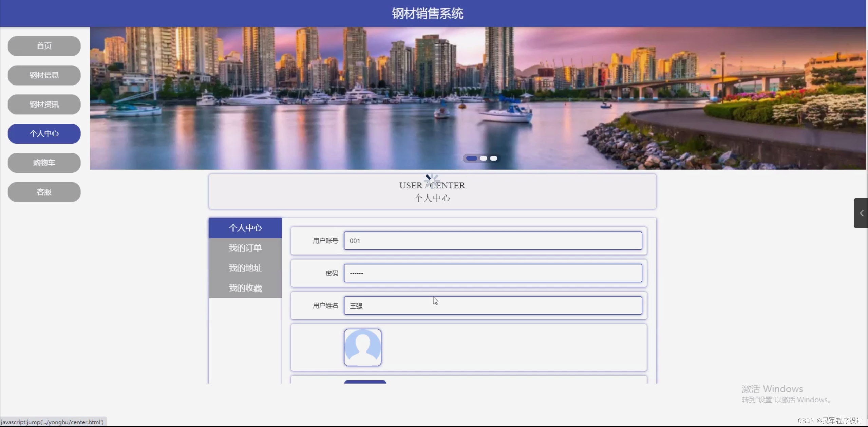Click the 用户账号 input field
The image size is (868, 427).
tap(493, 241)
